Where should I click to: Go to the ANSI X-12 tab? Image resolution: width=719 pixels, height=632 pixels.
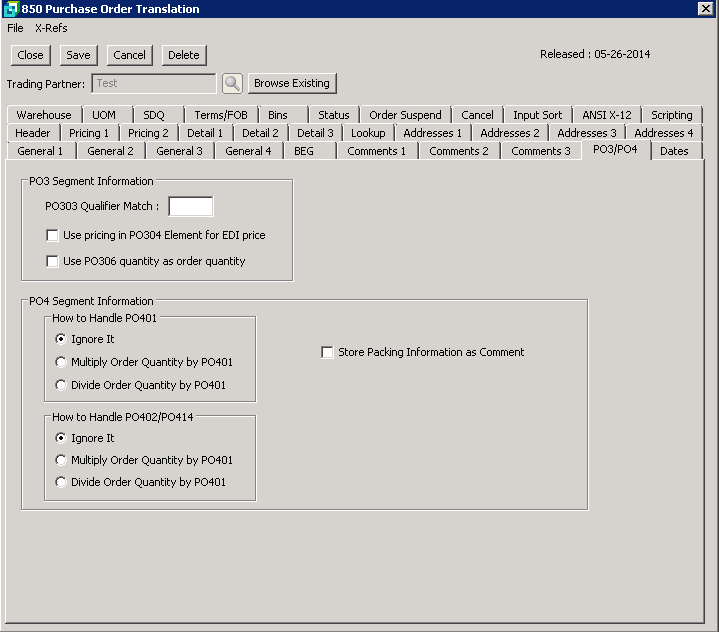606,115
